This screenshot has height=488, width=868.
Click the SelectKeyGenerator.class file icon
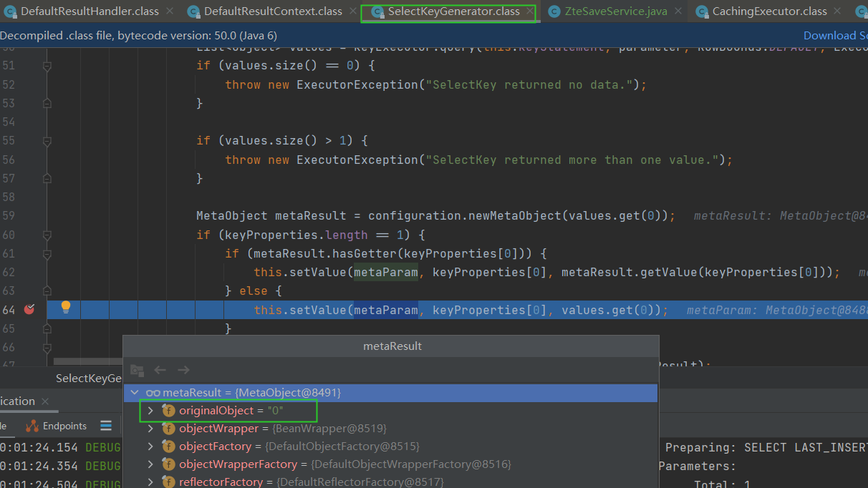[377, 11]
